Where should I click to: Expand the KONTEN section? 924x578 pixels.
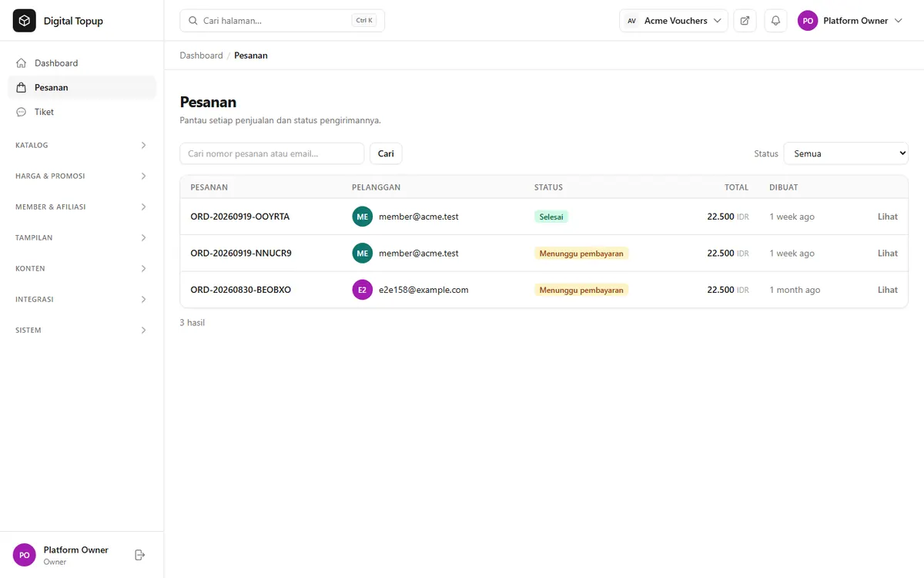pos(82,268)
